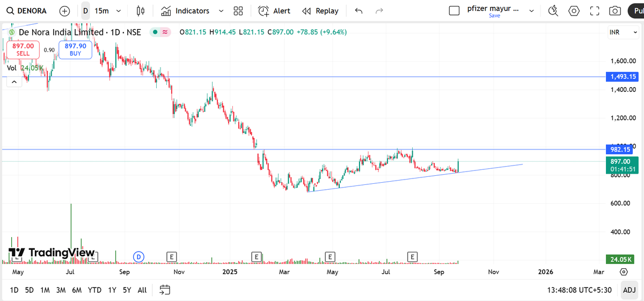Click the De Nora India Limited symbol title
The height and width of the screenshot is (301, 644).
(x=62, y=32)
